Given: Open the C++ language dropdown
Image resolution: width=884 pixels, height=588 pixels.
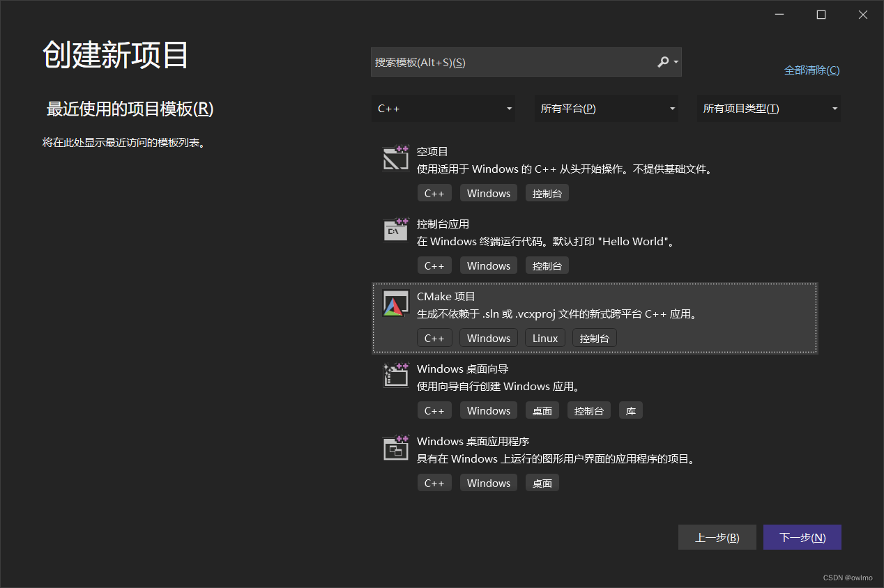Looking at the screenshot, I should point(443,108).
